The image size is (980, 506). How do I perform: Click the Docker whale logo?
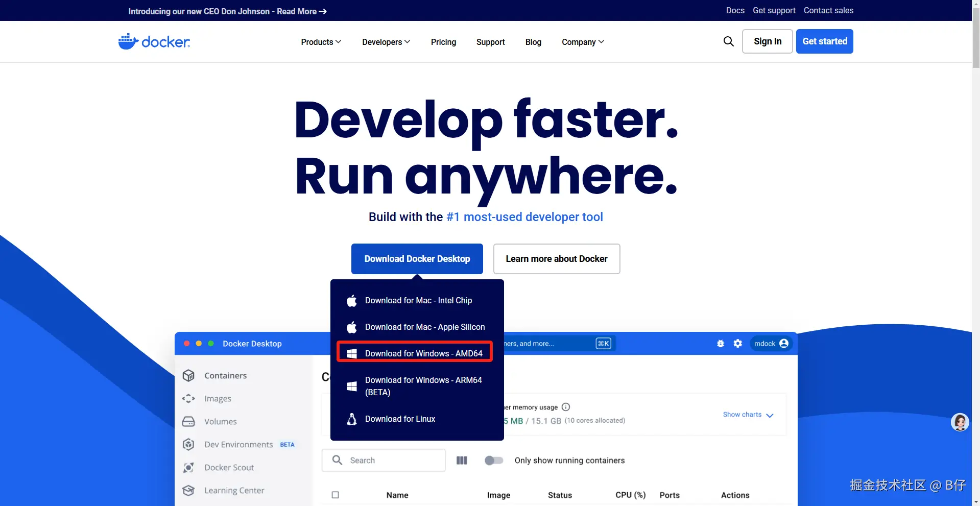pos(154,41)
